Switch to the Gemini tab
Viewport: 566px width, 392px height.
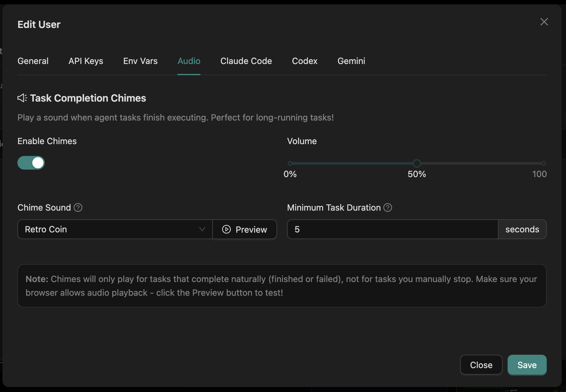coord(351,61)
